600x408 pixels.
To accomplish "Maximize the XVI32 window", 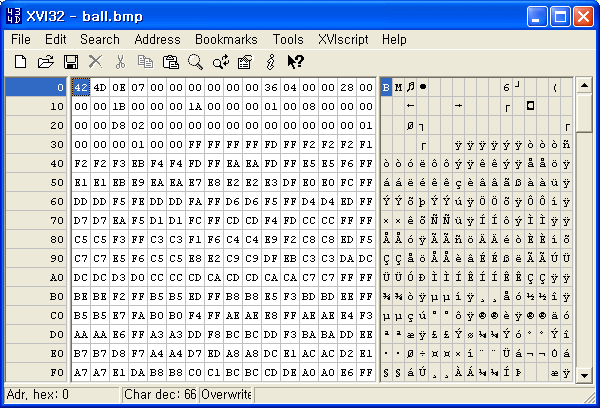I will (x=560, y=16).
